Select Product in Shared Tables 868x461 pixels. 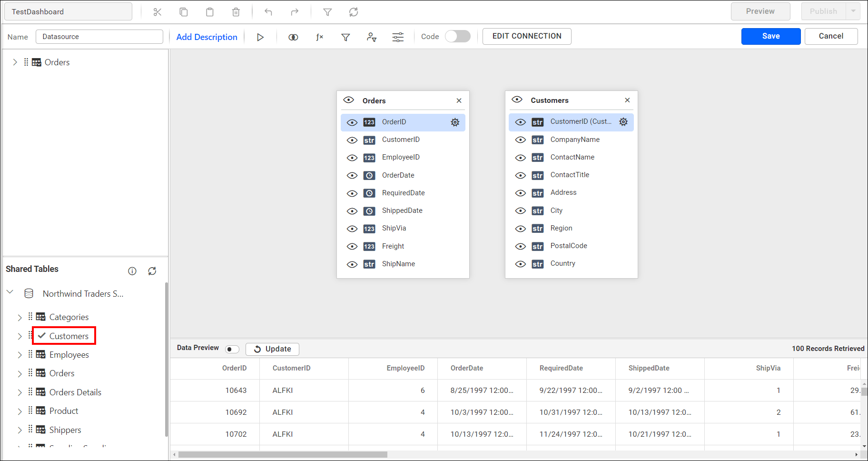[x=64, y=411]
